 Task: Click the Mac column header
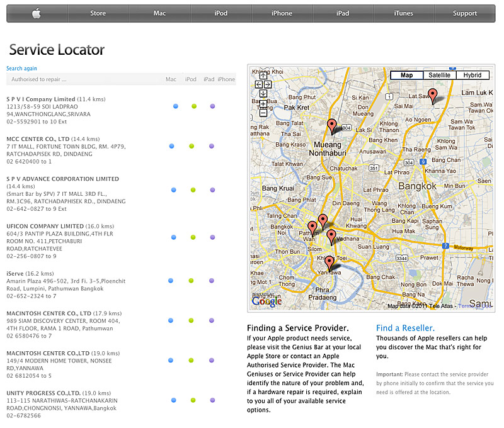click(x=171, y=79)
